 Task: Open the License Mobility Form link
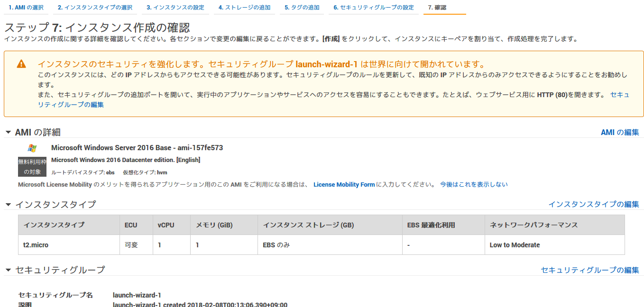pyautogui.click(x=344, y=184)
